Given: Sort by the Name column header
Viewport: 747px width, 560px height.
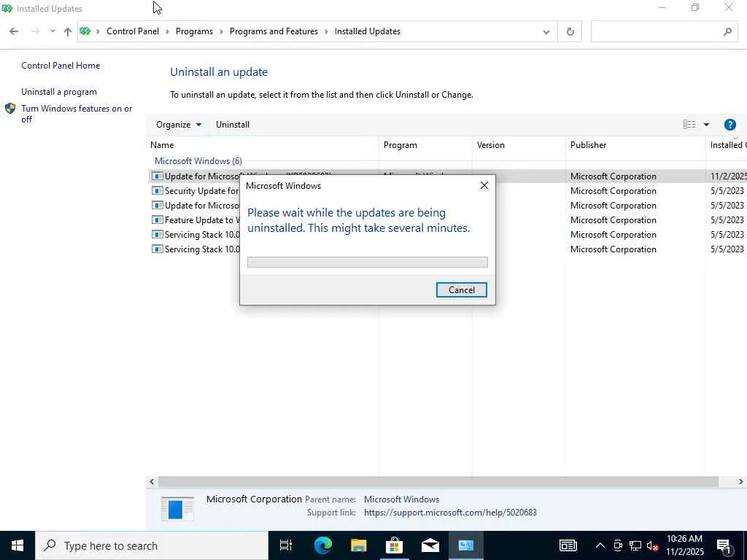Looking at the screenshot, I should [x=263, y=145].
